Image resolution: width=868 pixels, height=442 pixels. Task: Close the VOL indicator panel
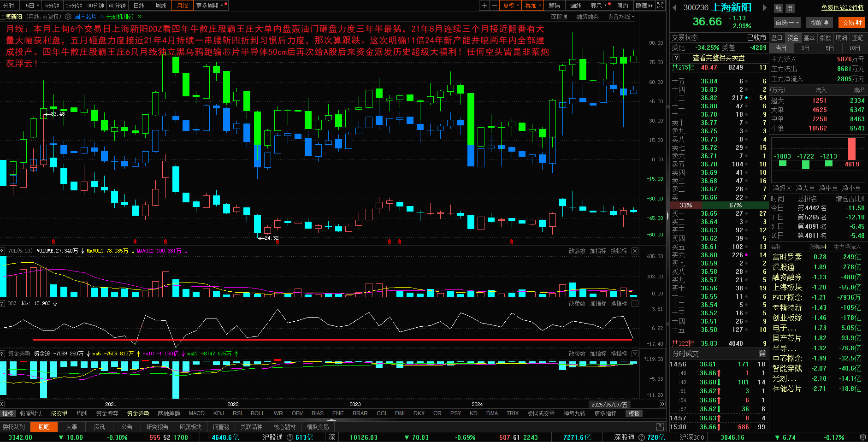[x=635, y=251]
